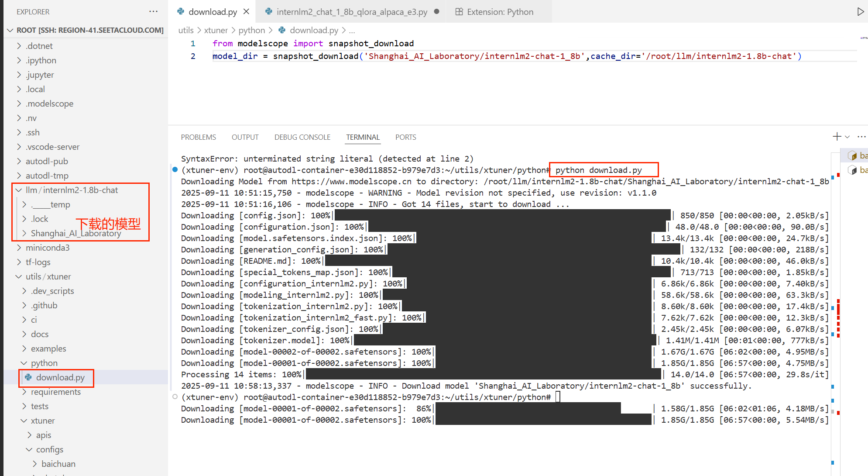Image resolution: width=868 pixels, height=476 pixels.
Task: Collapse the llm/internlm2-1.8b-chat folder
Action: pyautogui.click(x=86, y=190)
